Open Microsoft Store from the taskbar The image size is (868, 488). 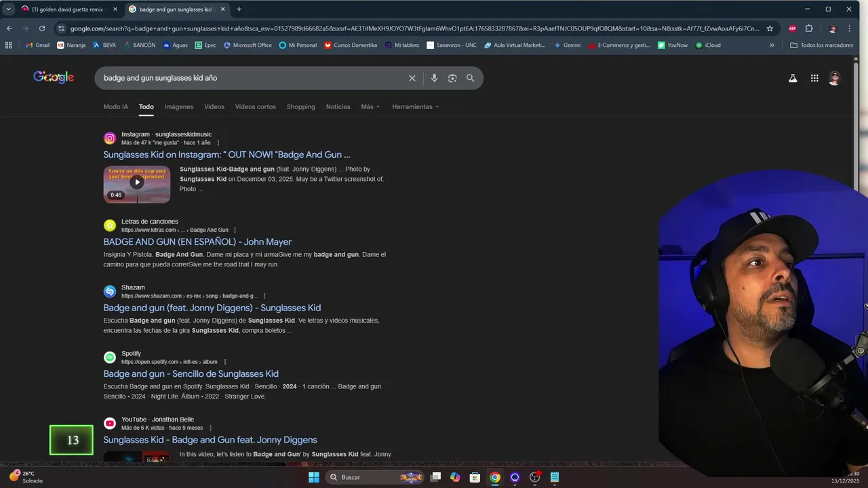point(475,477)
